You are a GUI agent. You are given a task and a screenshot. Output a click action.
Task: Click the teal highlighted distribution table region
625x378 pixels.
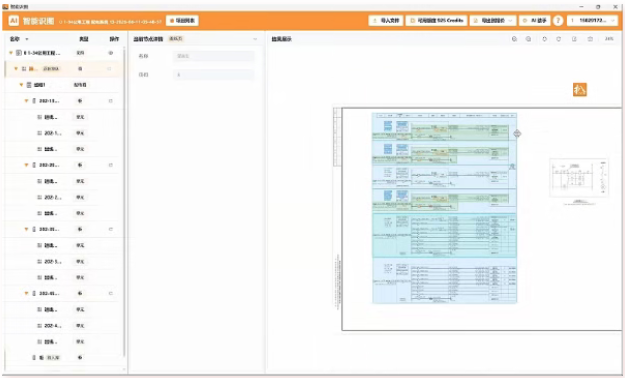[x=444, y=235]
